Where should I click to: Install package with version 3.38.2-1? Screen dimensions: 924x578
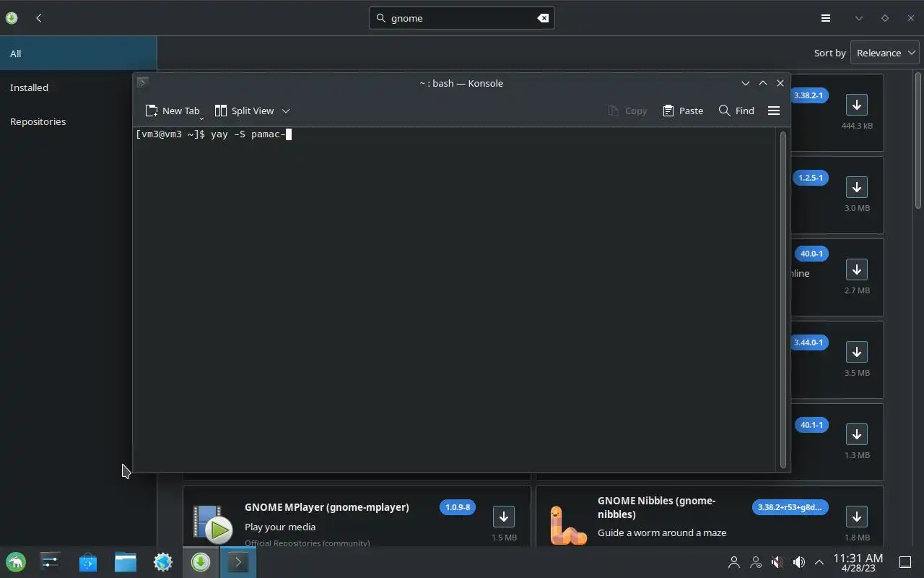coord(857,105)
